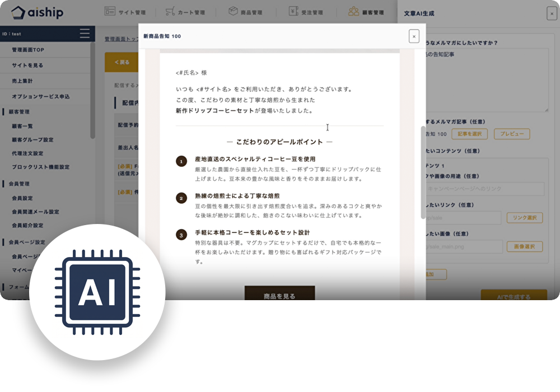Click the 手軽に本格コーヒーを楽しめるセット設計 heading
The width and height of the screenshot is (560, 392).
(252, 233)
